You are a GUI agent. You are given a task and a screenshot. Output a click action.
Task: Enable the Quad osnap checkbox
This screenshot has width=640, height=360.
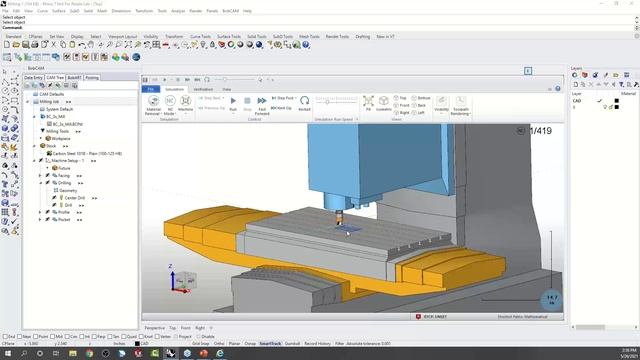(x=124, y=337)
